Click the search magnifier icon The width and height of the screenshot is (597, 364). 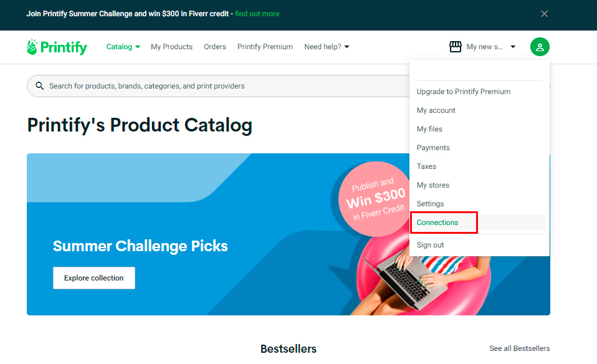tap(40, 86)
